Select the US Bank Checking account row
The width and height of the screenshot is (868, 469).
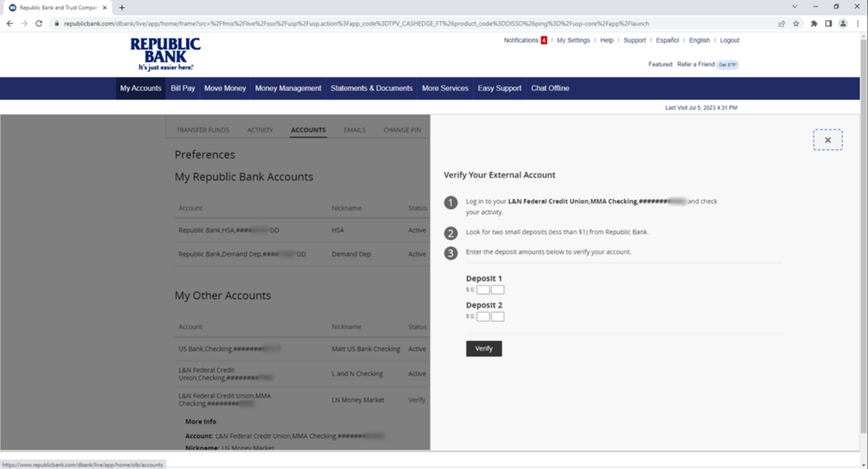click(302, 349)
